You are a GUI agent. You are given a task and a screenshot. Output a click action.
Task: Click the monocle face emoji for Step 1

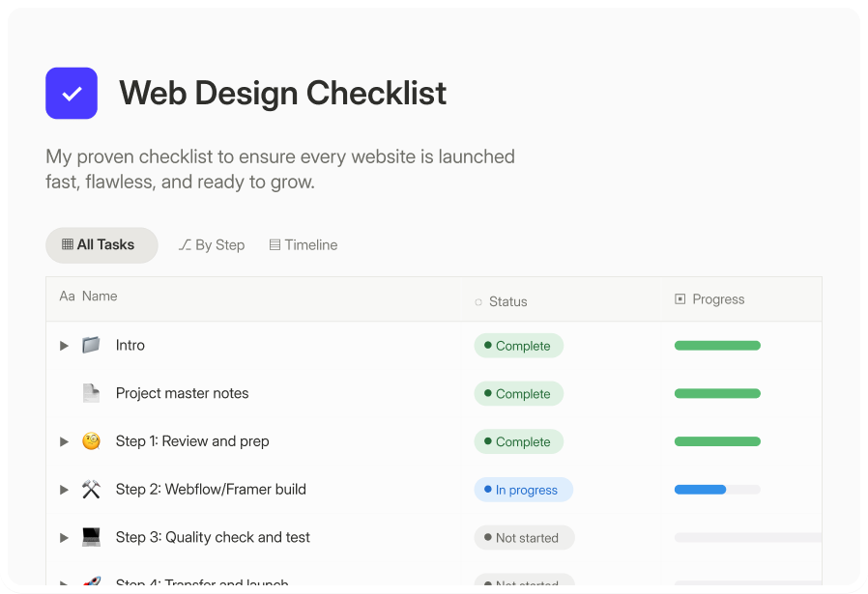[x=91, y=441]
